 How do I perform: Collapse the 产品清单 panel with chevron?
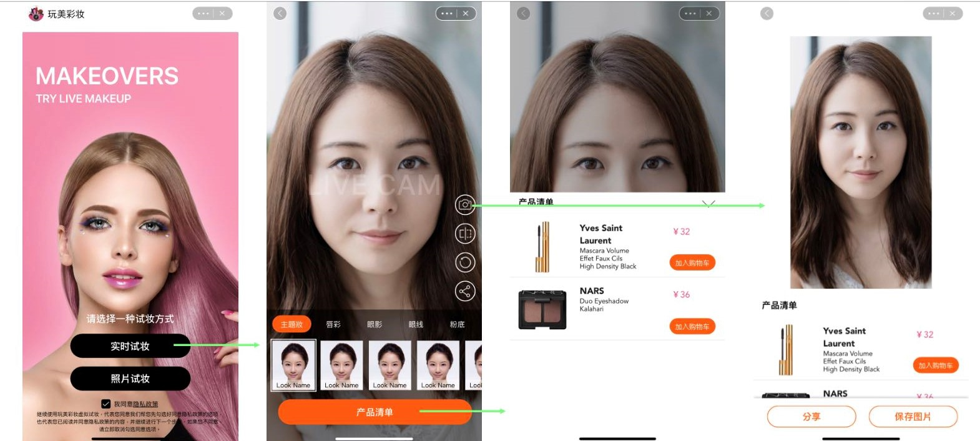pos(708,204)
